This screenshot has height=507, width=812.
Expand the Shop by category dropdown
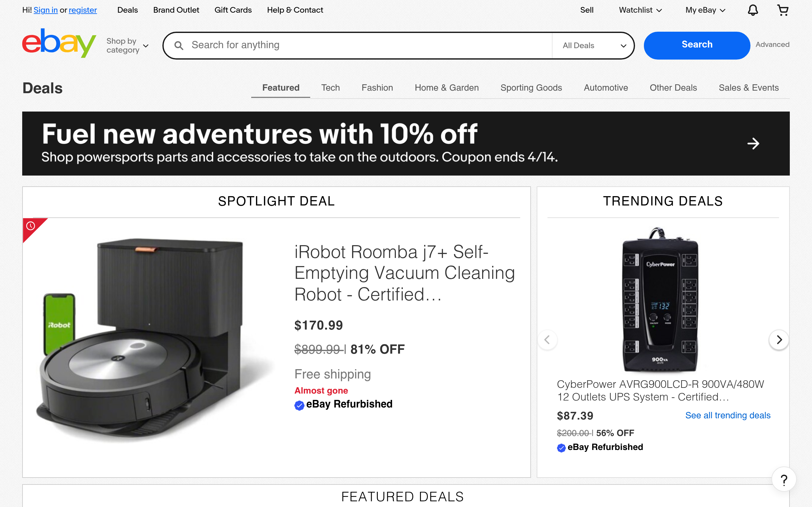[x=127, y=46]
